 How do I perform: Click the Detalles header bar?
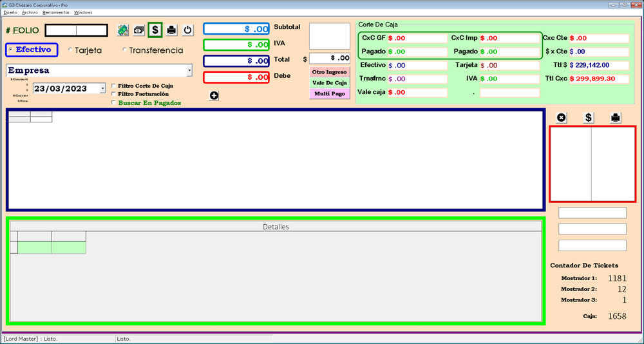(276, 227)
